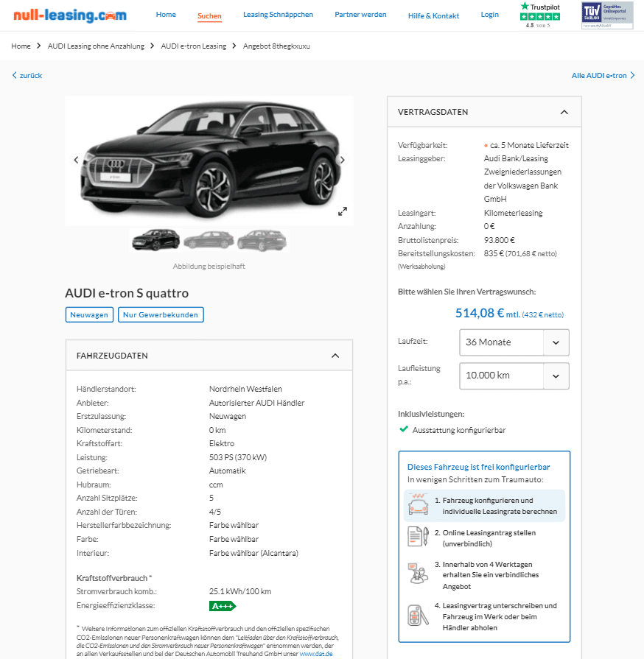644x659 pixels.
Task: Show previous car image with left arrow
Action: (76, 160)
